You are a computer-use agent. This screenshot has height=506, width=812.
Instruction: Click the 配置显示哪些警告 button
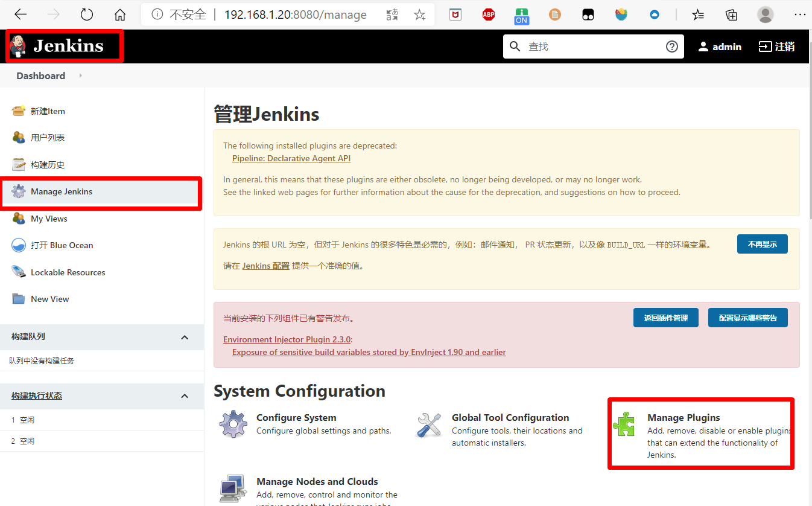pyautogui.click(x=747, y=318)
